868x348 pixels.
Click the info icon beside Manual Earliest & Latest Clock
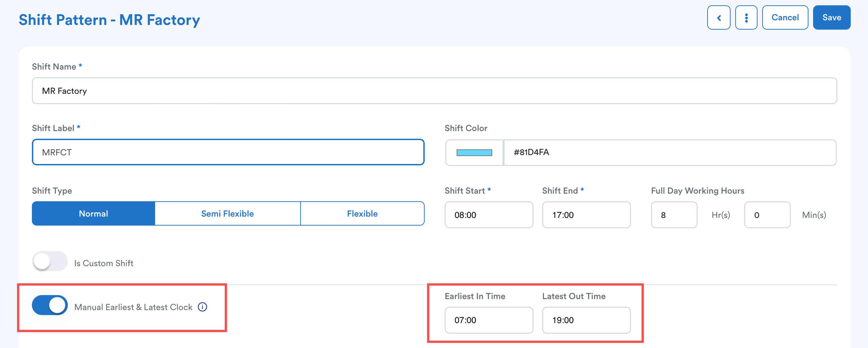pos(202,307)
